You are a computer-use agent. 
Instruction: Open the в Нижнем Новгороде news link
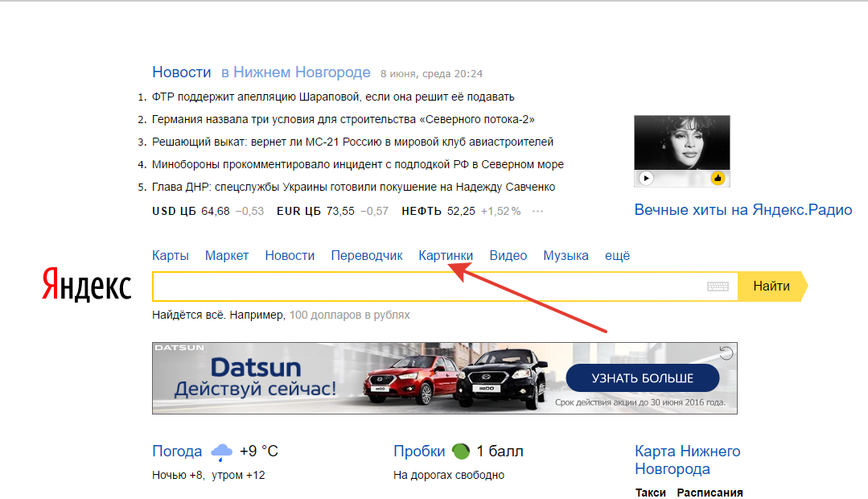click(x=295, y=72)
